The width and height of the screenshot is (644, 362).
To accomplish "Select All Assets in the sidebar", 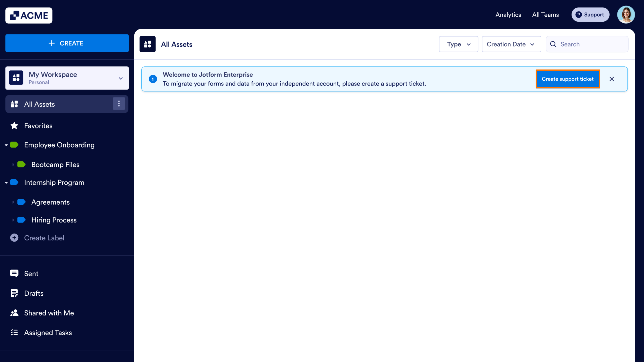I will point(67,104).
